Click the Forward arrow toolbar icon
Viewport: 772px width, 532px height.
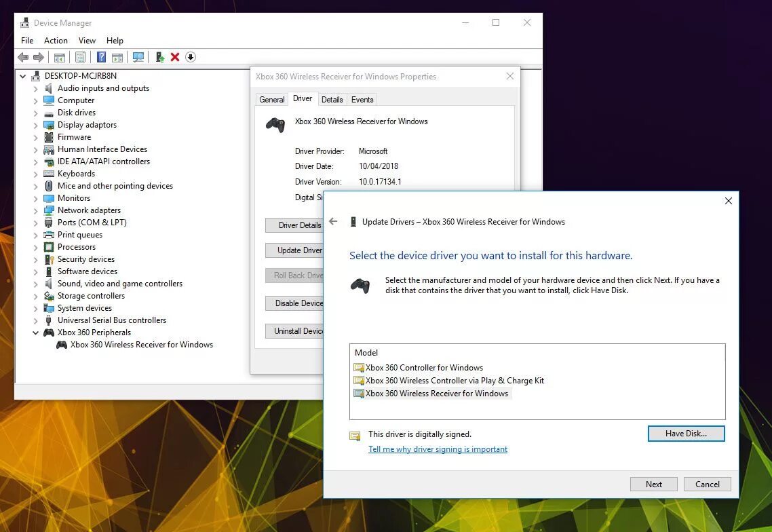(x=39, y=57)
